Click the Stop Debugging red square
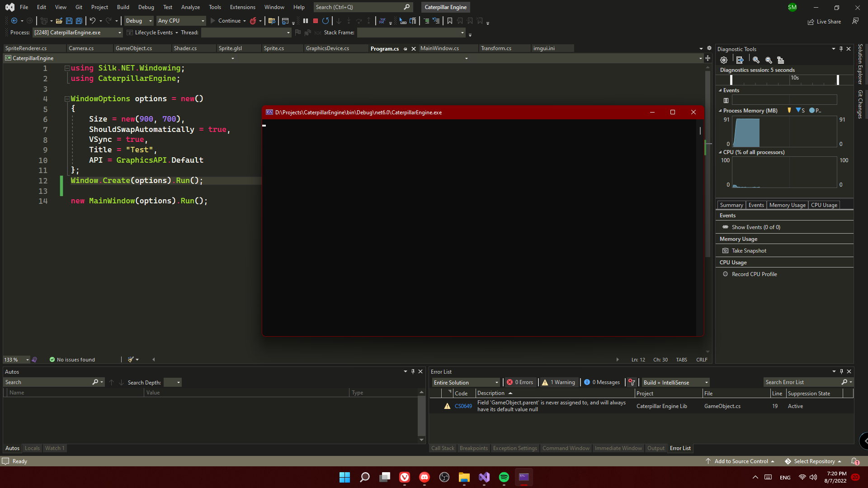Viewport: 868px width, 488px height. click(x=316, y=21)
